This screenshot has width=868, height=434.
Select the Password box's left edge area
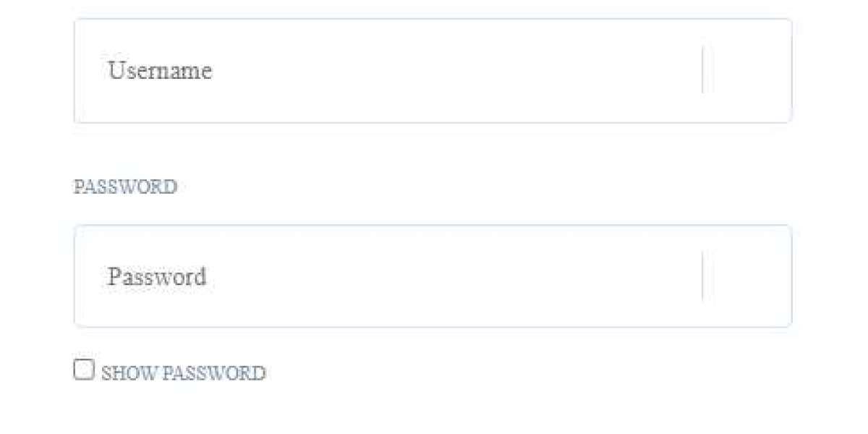pos(88,276)
